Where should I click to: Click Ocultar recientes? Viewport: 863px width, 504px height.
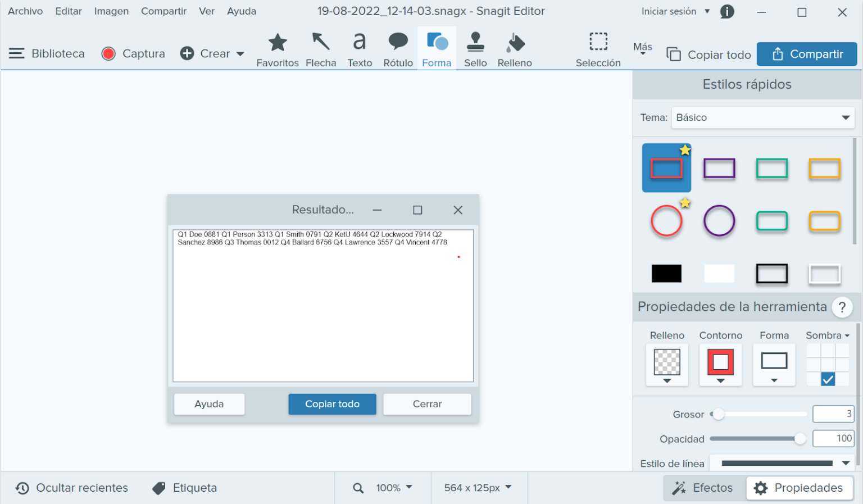pyautogui.click(x=71, y=488)
